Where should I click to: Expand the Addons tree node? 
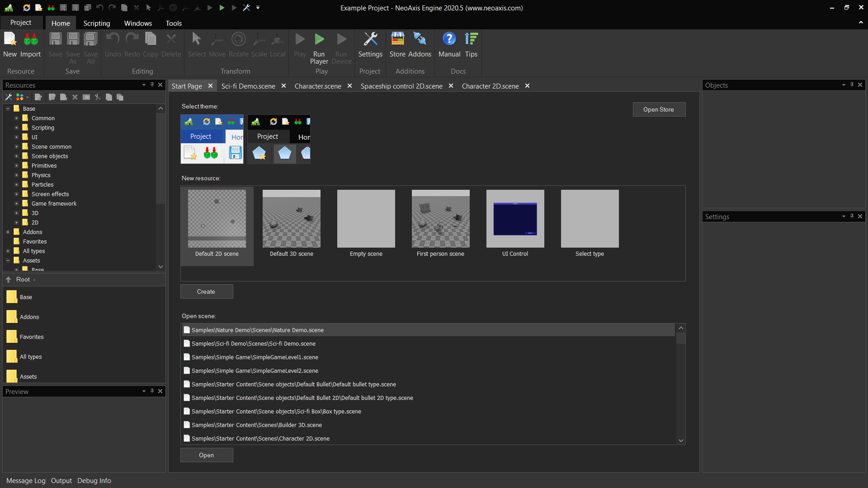8,232
